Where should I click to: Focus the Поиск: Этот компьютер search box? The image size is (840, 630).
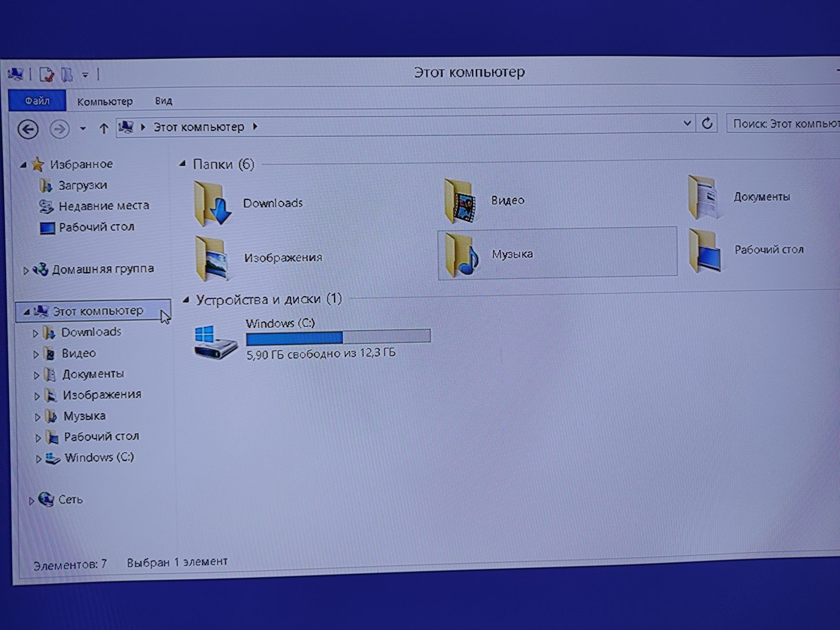[783, 123]
